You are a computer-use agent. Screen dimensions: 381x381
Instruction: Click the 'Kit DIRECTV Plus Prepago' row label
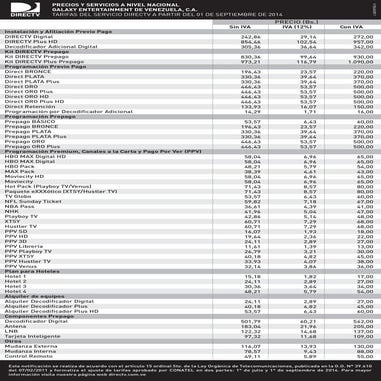tap(44, 62)
